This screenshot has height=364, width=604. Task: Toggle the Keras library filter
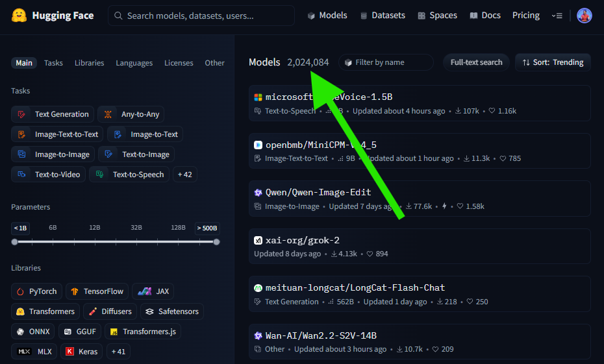81,352
